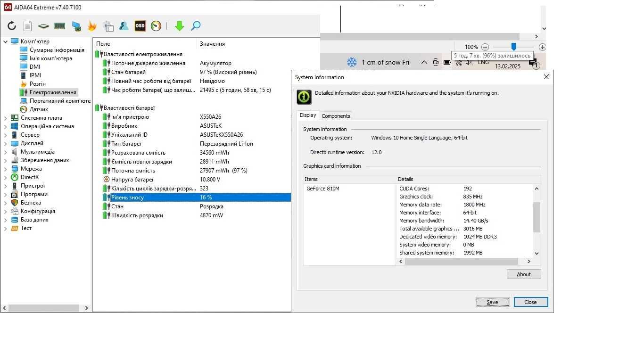Open the Report page icon in toolbar
Viewport: 644px width, 362px height.
coord(28,26)
